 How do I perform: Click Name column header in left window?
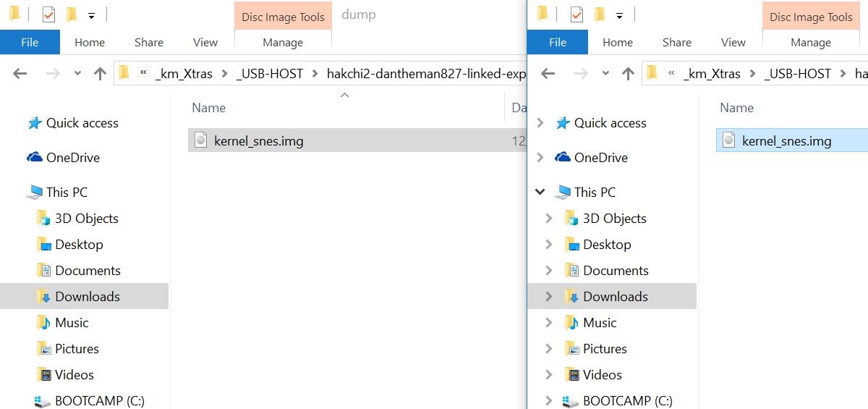(209, 108)
